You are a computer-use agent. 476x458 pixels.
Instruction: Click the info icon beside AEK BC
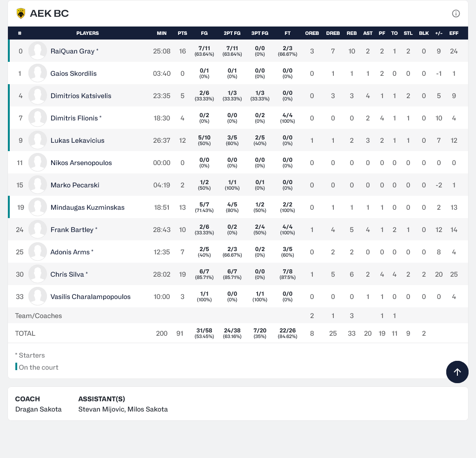click(x=456, y=13)
